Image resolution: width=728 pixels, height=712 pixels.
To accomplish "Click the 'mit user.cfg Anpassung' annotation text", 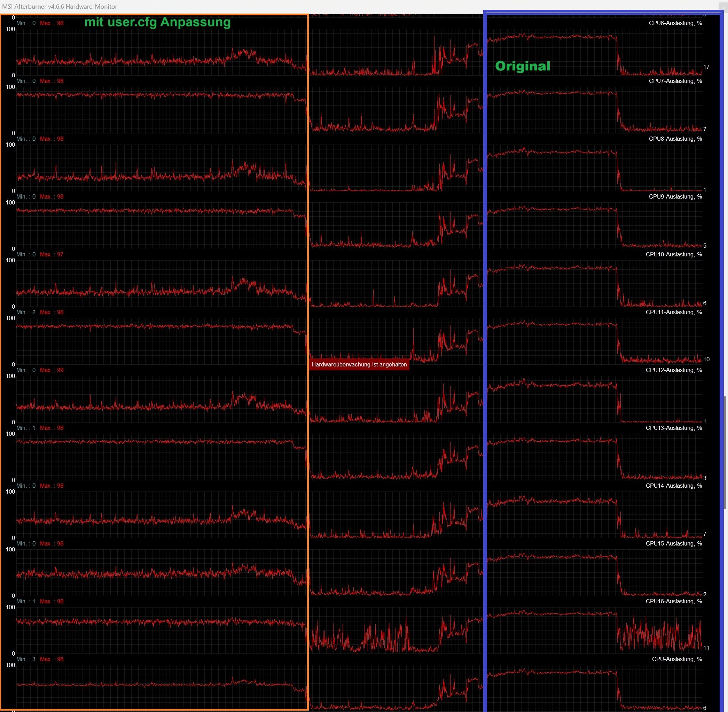I will 157,22.
